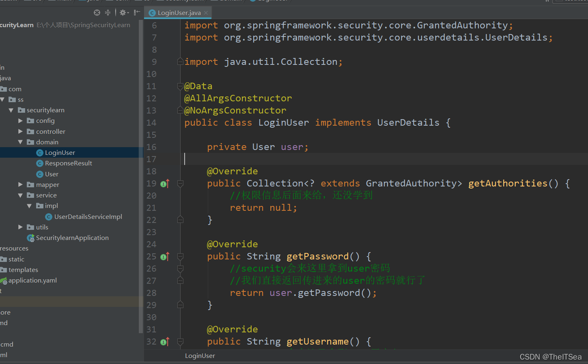The width and height of the screenshot is (588, 364).
Task: Fold the import block at line 9
Action: [x=180, y=62]
